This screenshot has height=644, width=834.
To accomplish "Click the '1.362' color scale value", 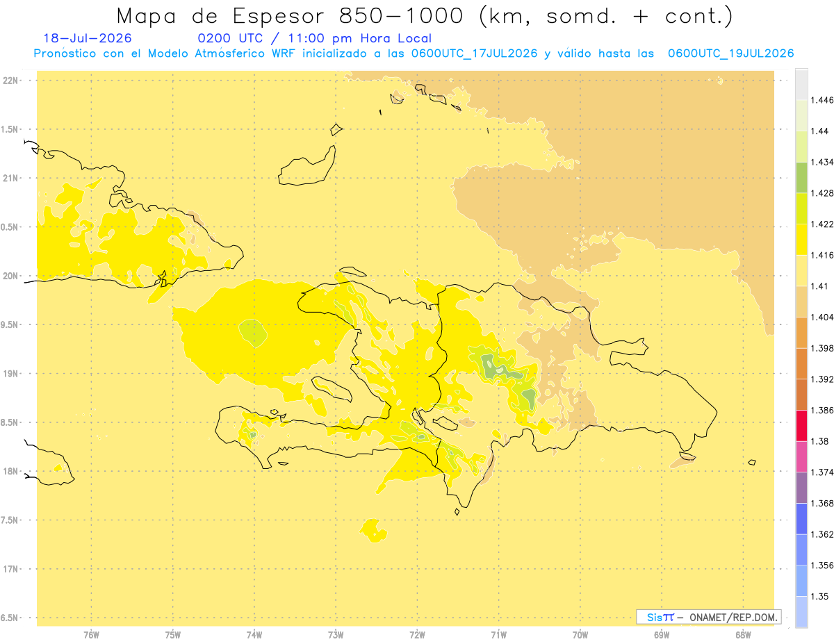I will coord(822,534).
